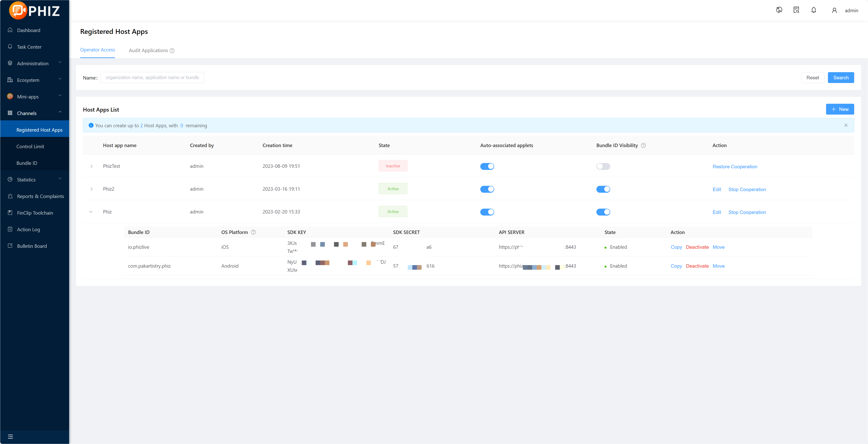Screen dimensions: 868x444
Task: Disable Bundle ID Visibility for Phiz2
Action: [x=603, y=189]
